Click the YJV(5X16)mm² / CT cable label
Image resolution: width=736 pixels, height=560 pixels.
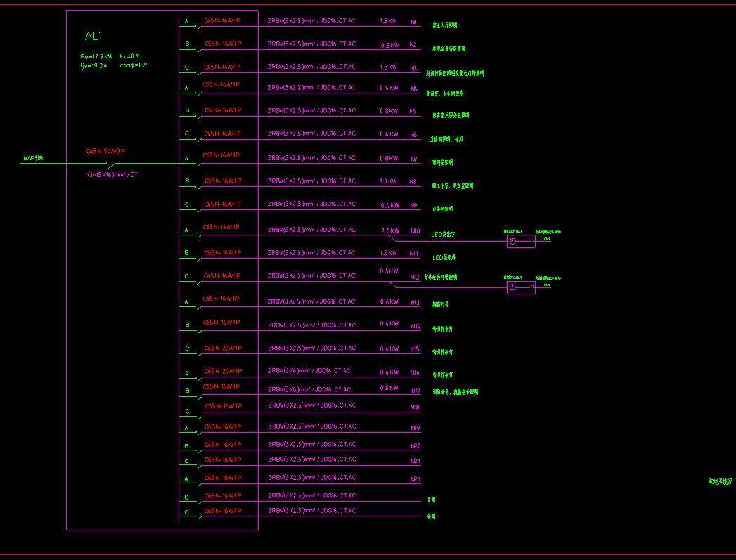tap(112, 174)
